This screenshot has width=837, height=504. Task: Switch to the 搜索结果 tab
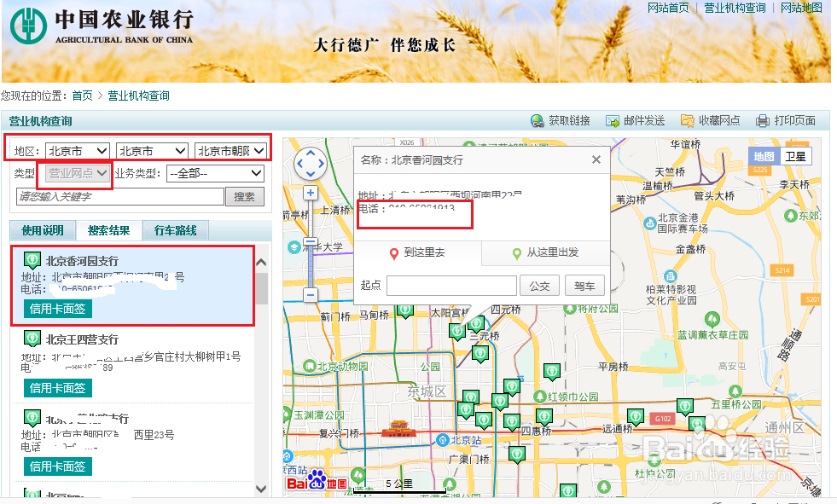(x=109, y=230)
